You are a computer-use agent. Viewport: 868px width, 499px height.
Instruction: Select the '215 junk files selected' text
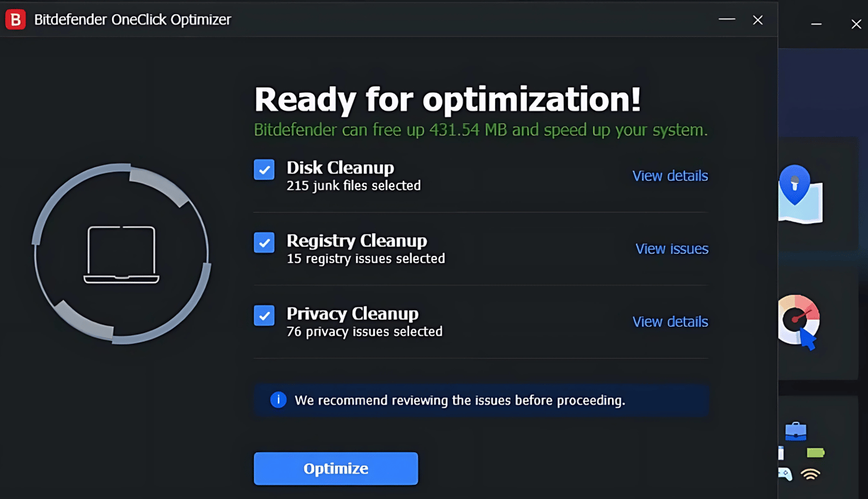point(353,186)
